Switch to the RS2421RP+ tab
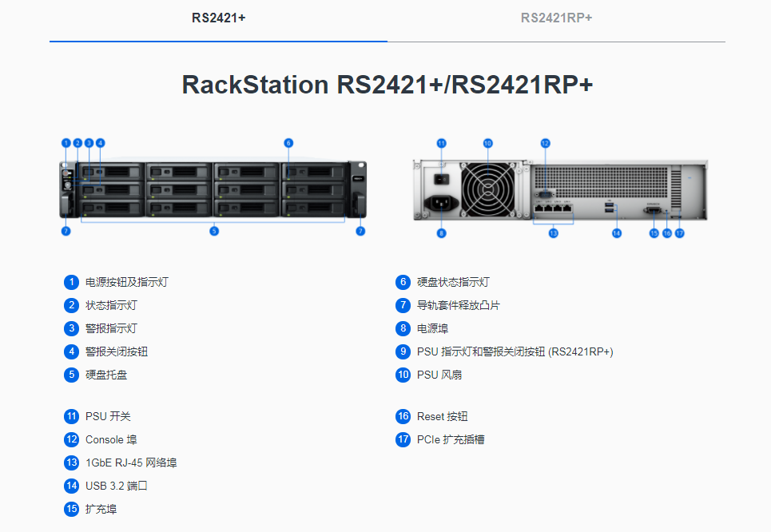This screenshot has width=771, height=532. 556,18
